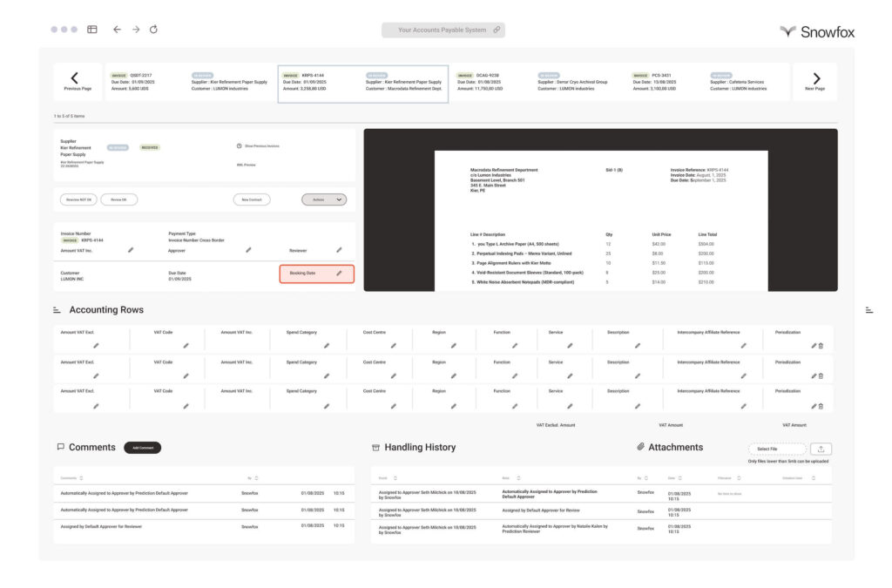Click the XML Preview link
The image size is (892, 588).
247,165
